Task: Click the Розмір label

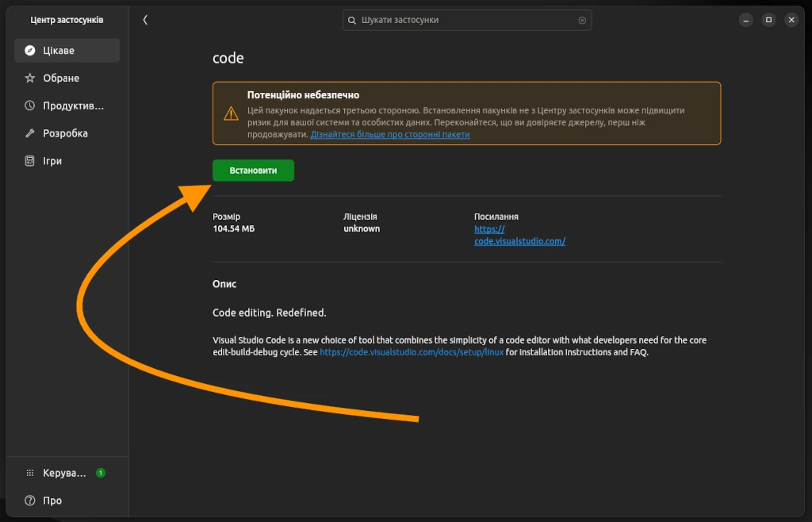Action: pos(226,217)
